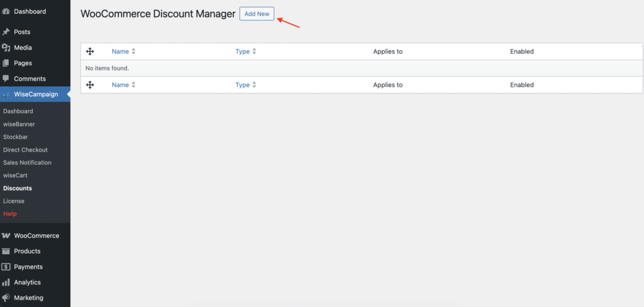Viewport: 644px width, 307px height.
Task: Click the Comments speech bubble icon
Action: click(x=6, y=79)
